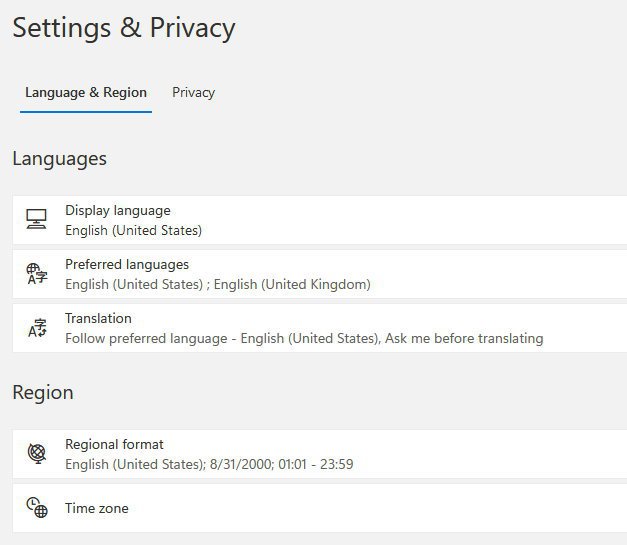Open the Translation setting
627x545 pixels.
click(319, 328)
